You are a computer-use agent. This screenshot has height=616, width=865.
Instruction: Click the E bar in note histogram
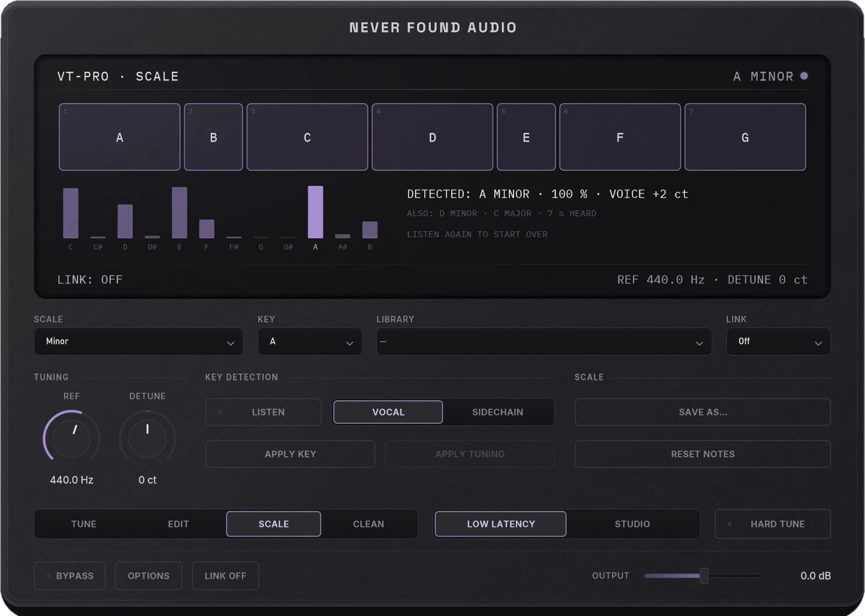(180, 213)
